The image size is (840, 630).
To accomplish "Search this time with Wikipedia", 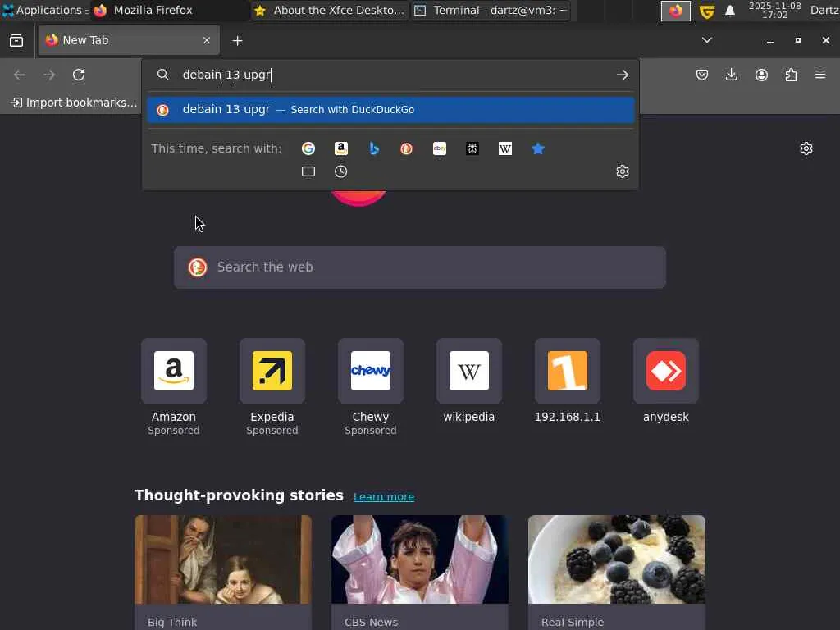I will [x=505, y=148].
